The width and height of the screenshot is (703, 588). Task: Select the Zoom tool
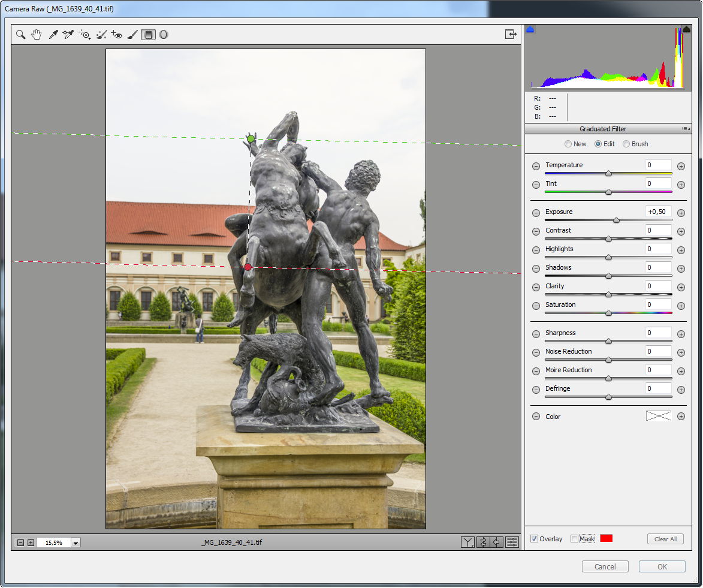tap(21, 35)
